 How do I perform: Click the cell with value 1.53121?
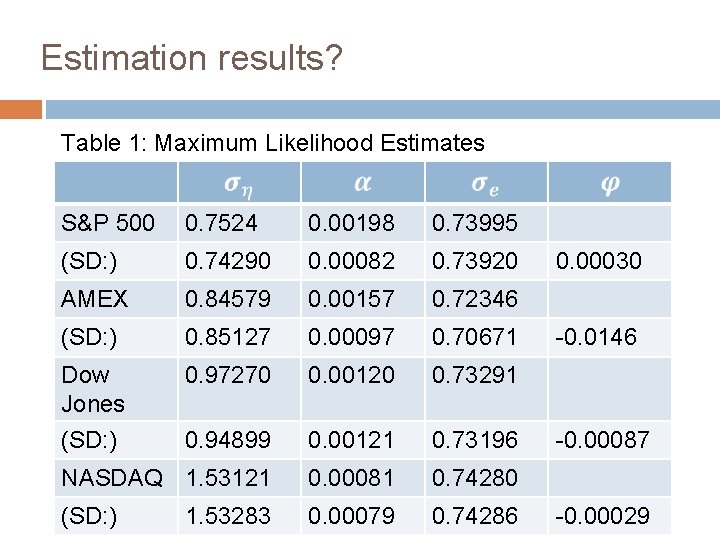click(x=239, y=478)
